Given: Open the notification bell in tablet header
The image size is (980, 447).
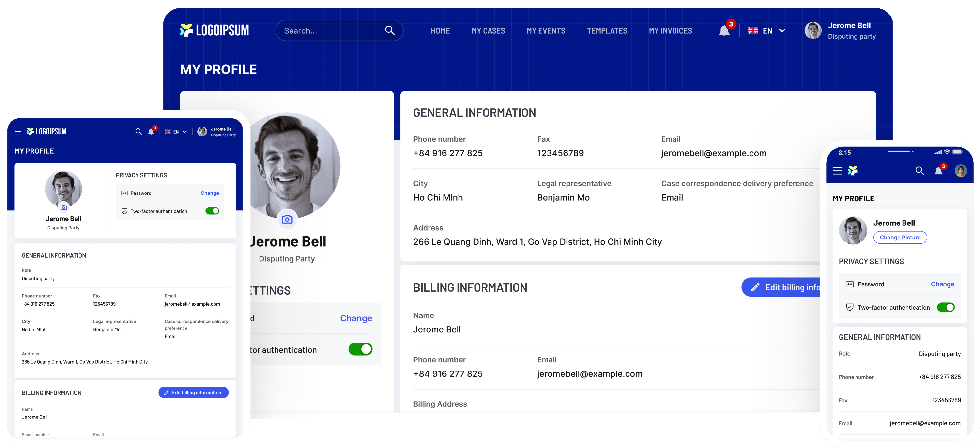Looking at the screenshot, I should pos(151,132).
